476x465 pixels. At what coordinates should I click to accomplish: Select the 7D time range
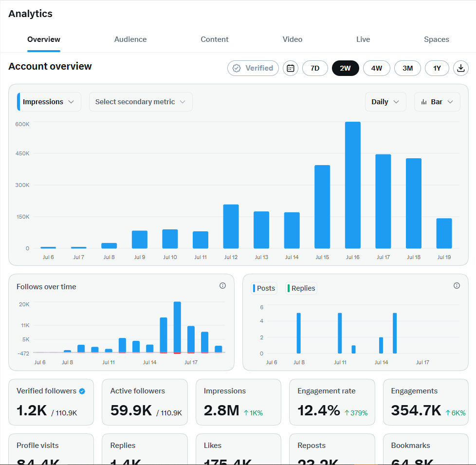(x=315, y=68)
